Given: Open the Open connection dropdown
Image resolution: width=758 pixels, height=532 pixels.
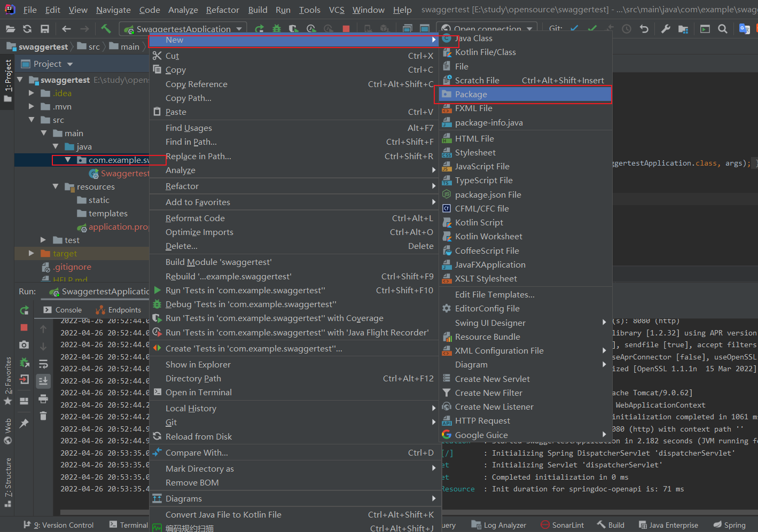Looking at the screenshot, I should pos(488,29).
